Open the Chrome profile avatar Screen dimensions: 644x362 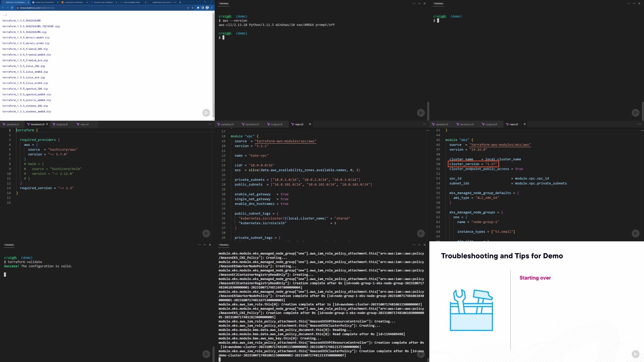pos(207,8)
